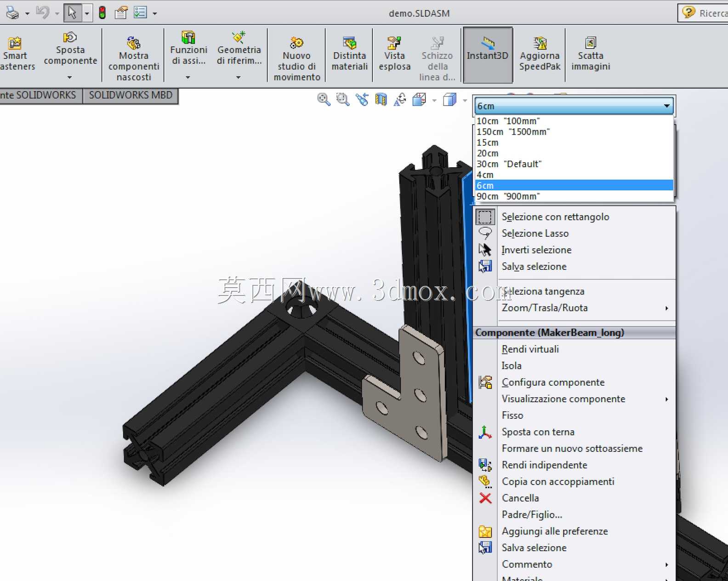
Task: Choose Salva selezione below Aggiungi alle preferenze
Action: pos(534,548)
